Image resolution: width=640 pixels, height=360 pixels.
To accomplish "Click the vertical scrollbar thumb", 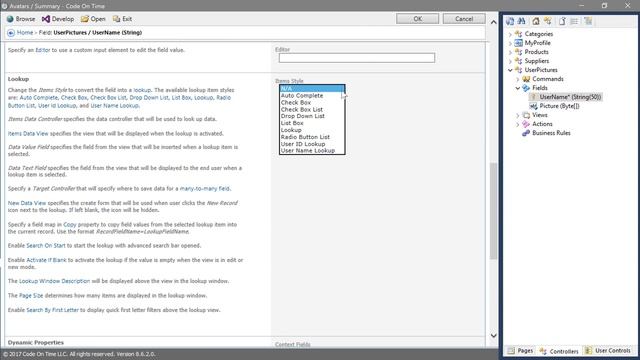I will tap(493, 211).
